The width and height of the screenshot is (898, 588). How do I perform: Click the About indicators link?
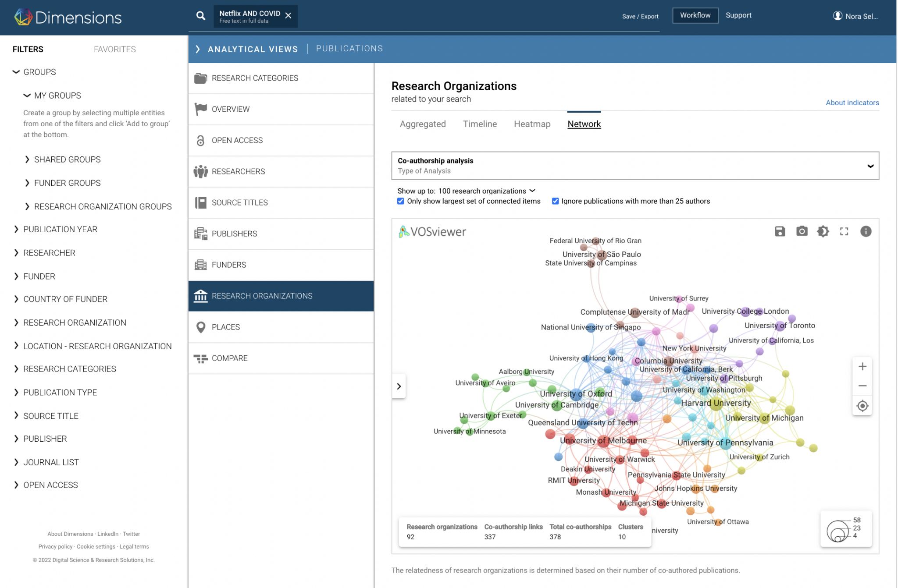pos(852,103)
